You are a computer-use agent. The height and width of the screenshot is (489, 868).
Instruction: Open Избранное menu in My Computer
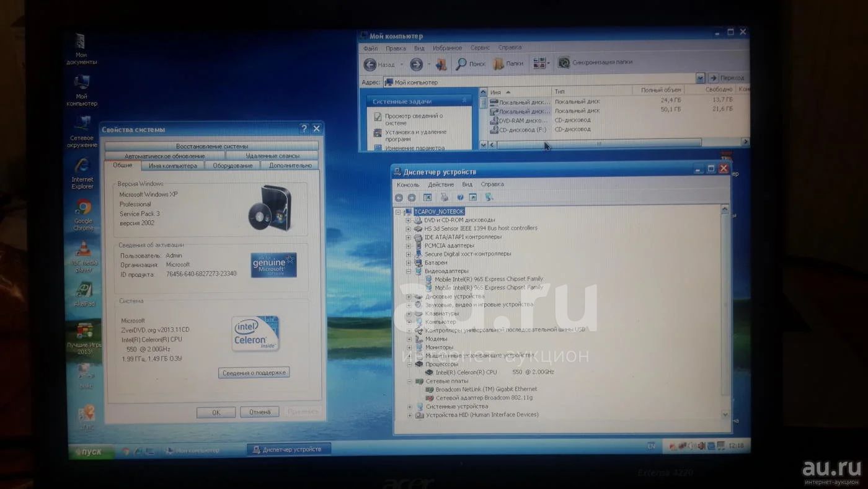[x=446, y=48]
